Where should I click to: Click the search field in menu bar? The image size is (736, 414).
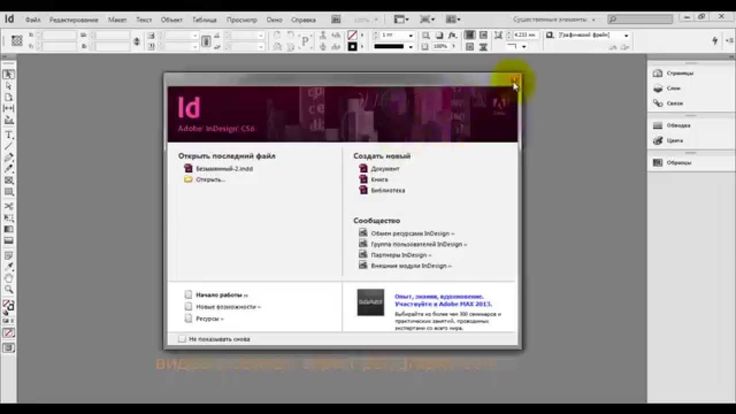(x=640, y=19)
